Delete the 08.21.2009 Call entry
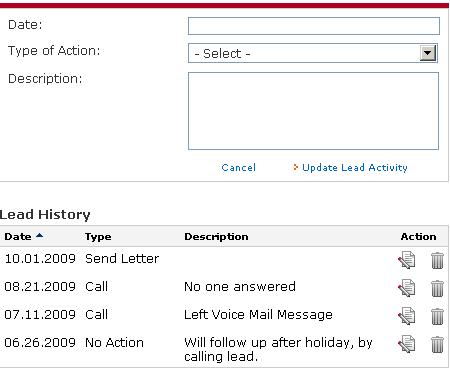Screen dimensions: 450x375 tap(437, 288)
